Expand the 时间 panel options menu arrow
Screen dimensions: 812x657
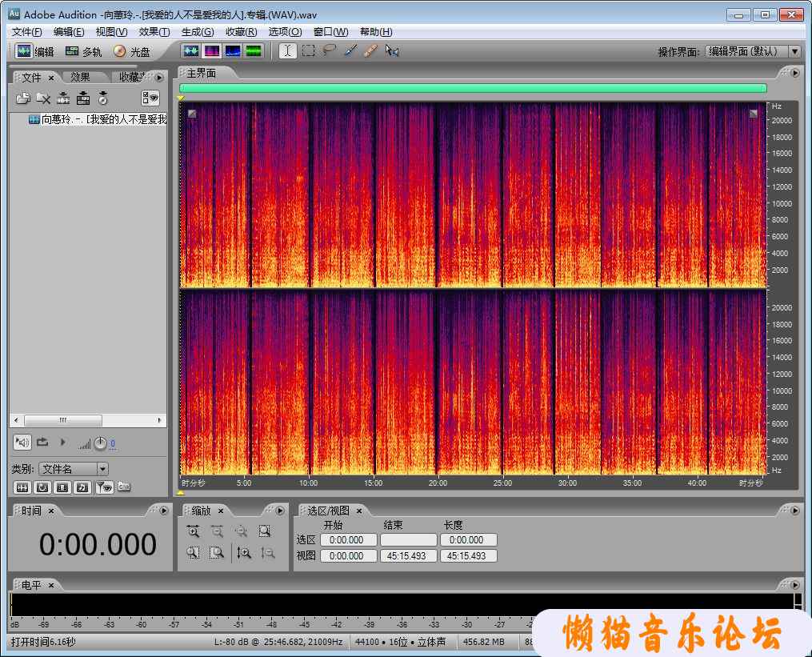[x=163, y=511]
